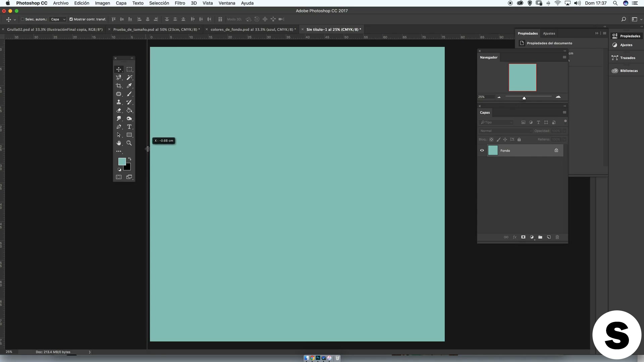Uncheck Mostrar contr. transf. checkbox
The width and height of the screenshot is (644, 362).
(x=71, y=19)
